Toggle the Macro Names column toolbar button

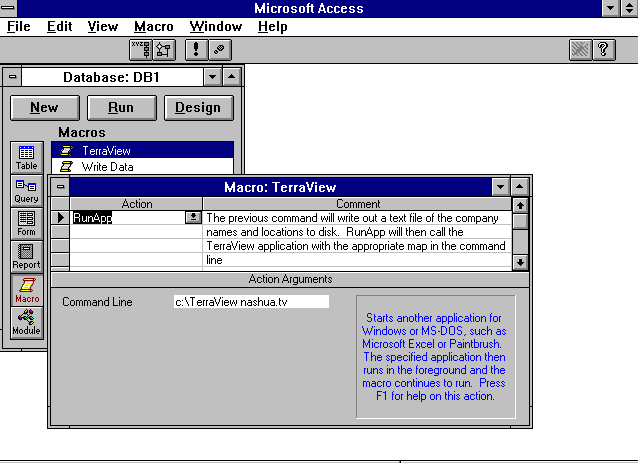tap(141, 49)
